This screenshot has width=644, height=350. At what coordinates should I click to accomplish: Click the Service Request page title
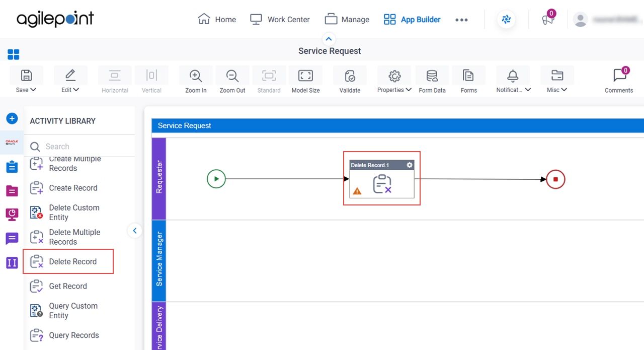click(x=330, y=51)
